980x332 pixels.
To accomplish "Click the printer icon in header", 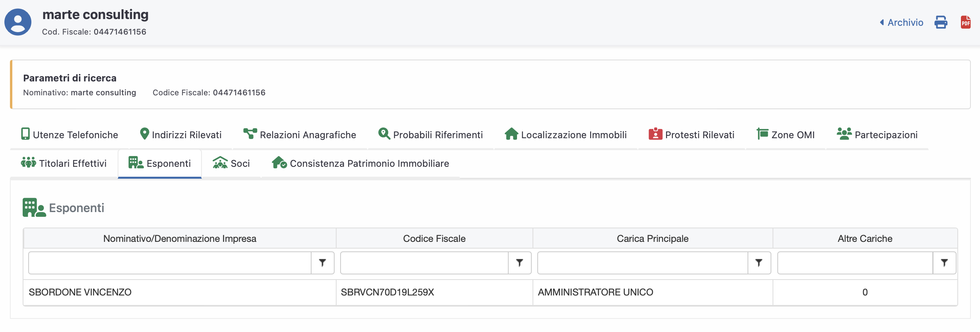I will tap(941, 22).
